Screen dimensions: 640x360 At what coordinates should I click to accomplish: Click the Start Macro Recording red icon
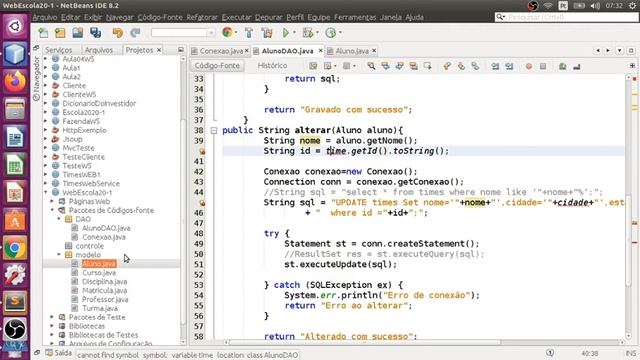pos(529,66)
